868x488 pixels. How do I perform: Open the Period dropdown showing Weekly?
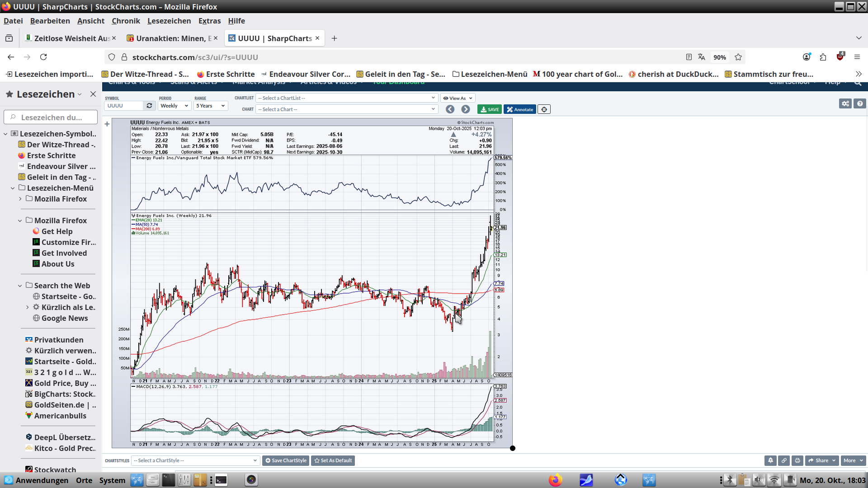(x=175, y=106)
